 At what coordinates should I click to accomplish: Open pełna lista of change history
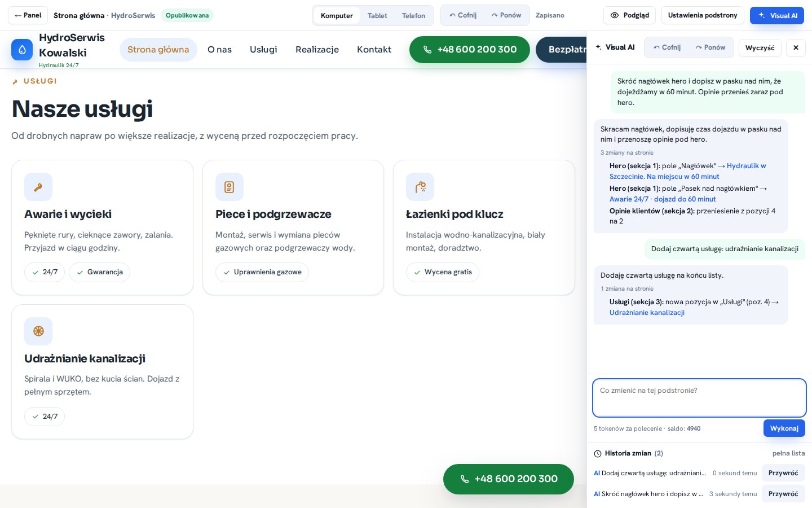(x=788, y=453)
